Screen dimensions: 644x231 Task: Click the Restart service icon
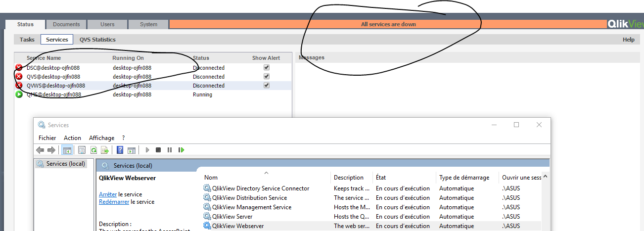click(182, 150)
